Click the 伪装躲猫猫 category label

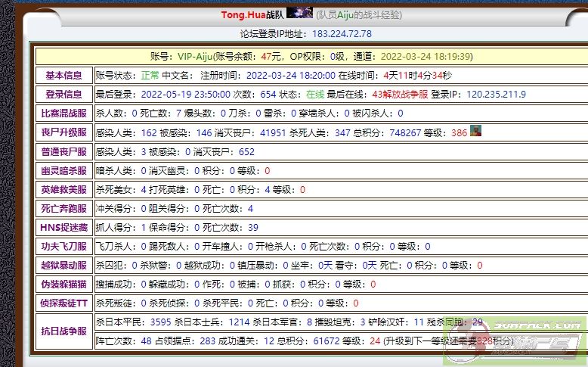[x=63, y=284]
